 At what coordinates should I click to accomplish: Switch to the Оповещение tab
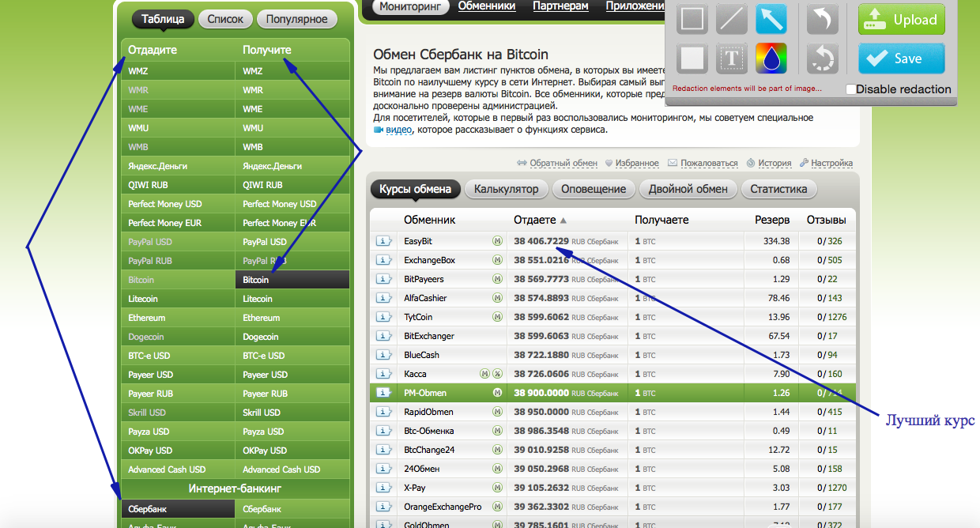click(x=594, y=189)
